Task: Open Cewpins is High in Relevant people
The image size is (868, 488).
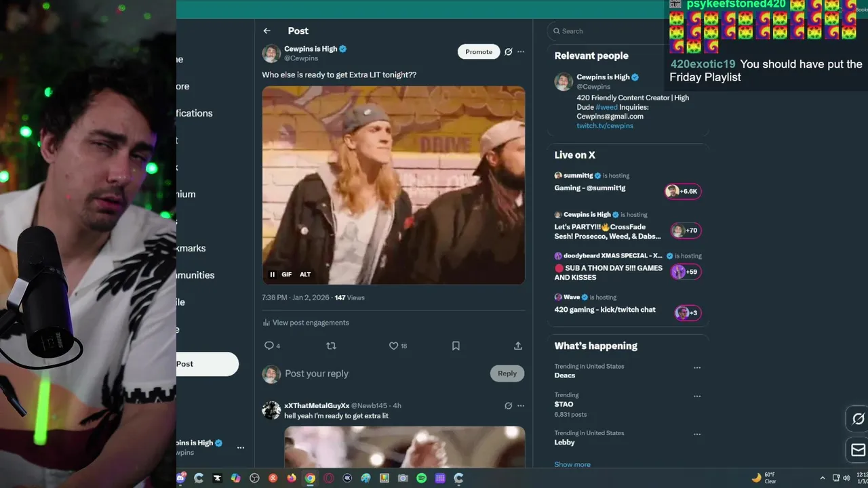Action: [x=603, y=77]
